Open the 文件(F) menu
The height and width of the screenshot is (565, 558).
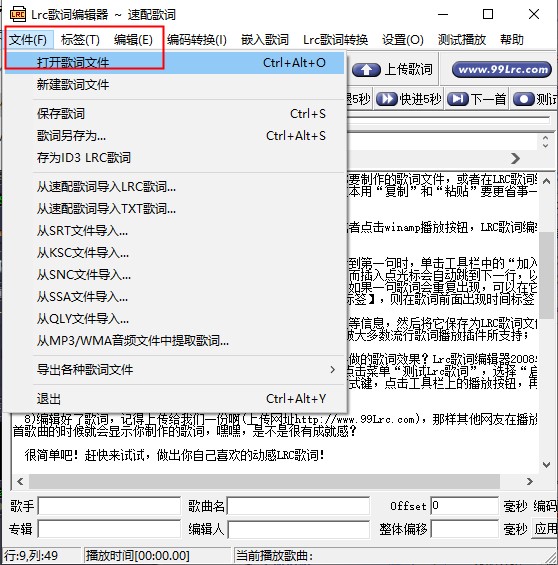[28, 40]
